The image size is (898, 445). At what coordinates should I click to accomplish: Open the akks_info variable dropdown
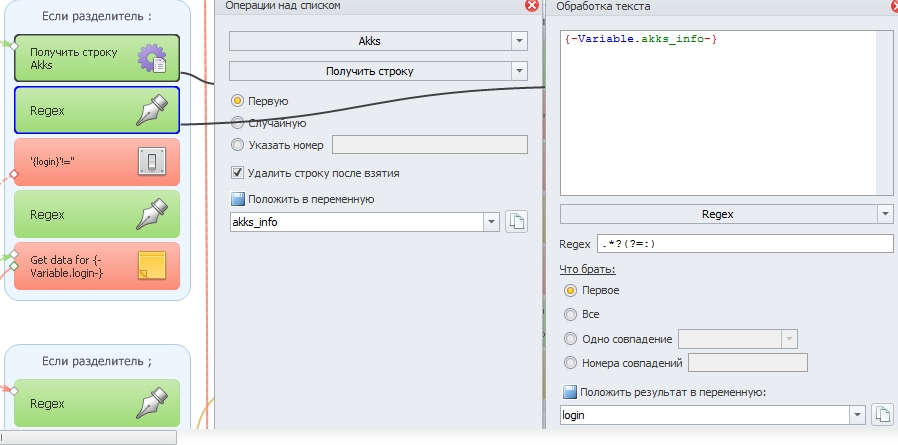(490, 222)
